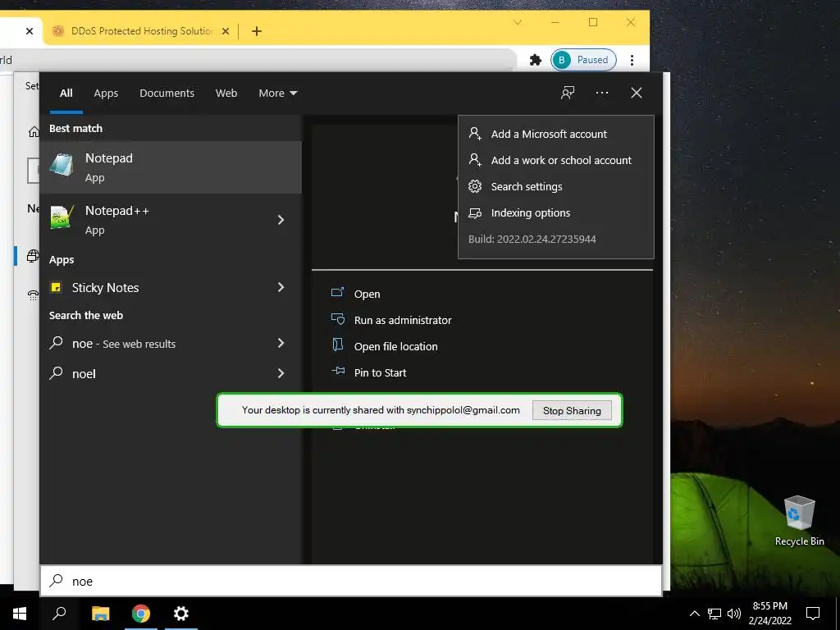Close the DDoS Protected Hosting tab
Image resolution: width=840 pixels, height=630 pixels.
[226, 31]
